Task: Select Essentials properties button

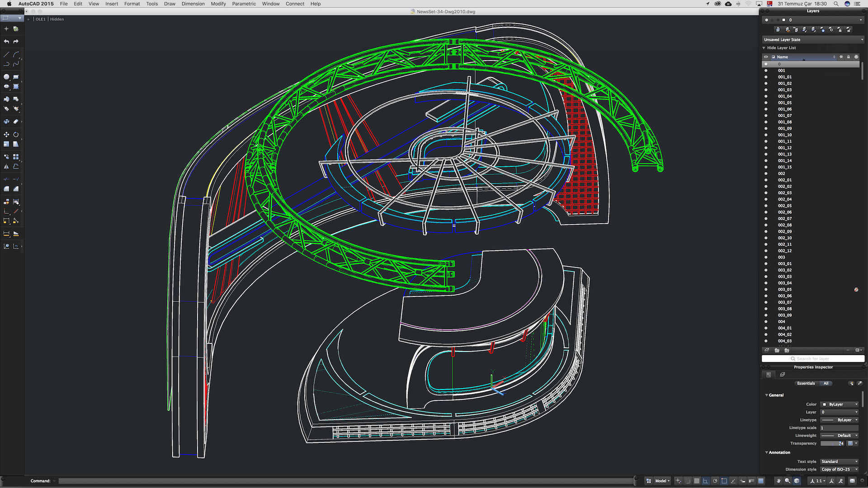Action: tap(806, 383)
